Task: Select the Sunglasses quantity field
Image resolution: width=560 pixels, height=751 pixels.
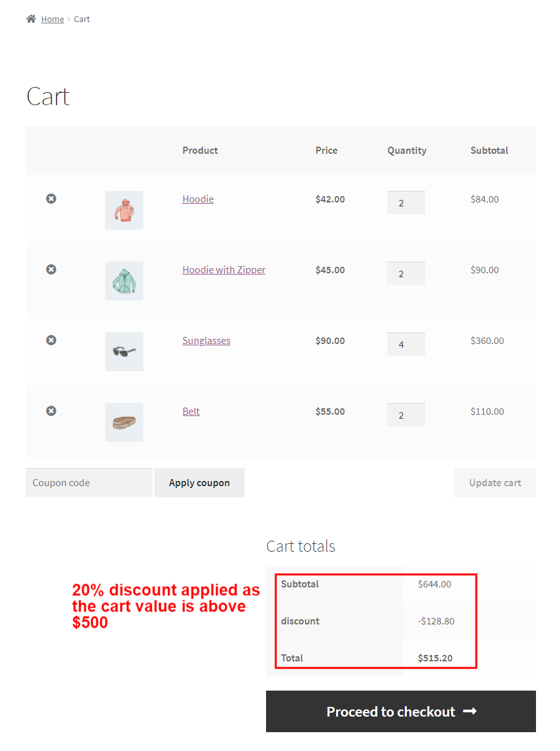Action: click(x=406, y=344)
